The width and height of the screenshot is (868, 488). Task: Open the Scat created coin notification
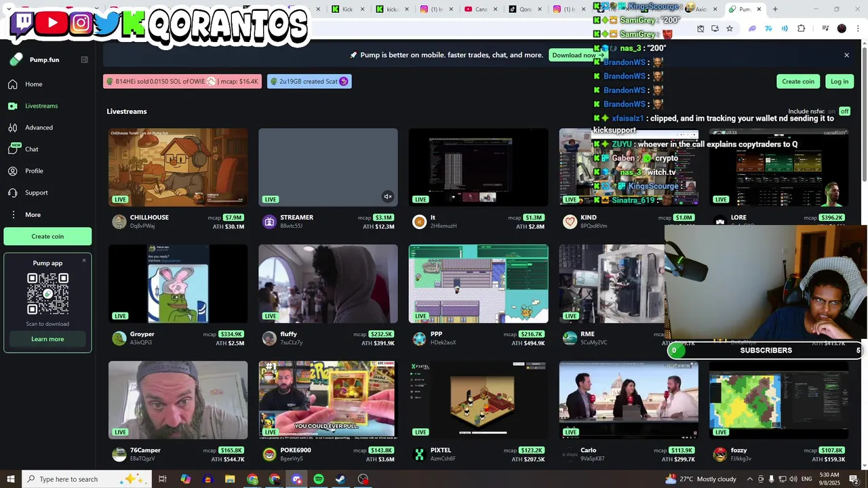(309, 81)
